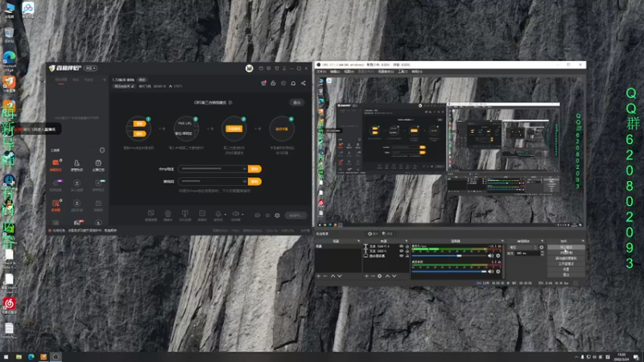Screen dimensions: 644x362
Task: Open the View menu in OBS
Action: click(349, 72)
